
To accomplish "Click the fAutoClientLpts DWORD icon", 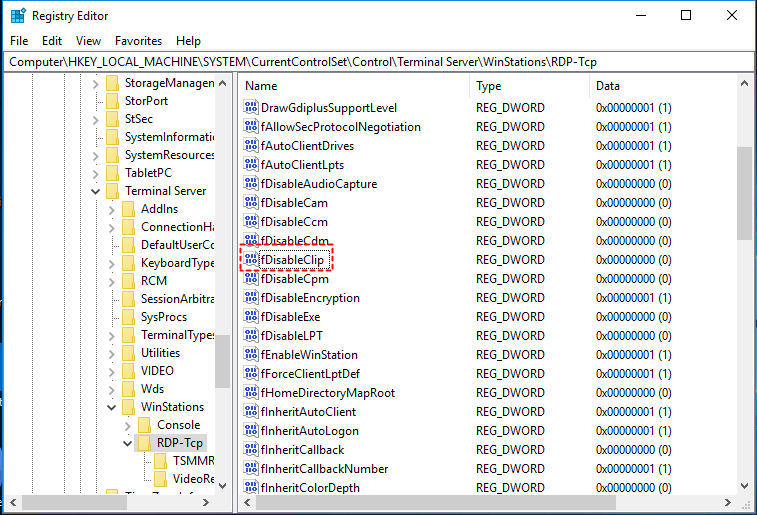I will [251, 165].
